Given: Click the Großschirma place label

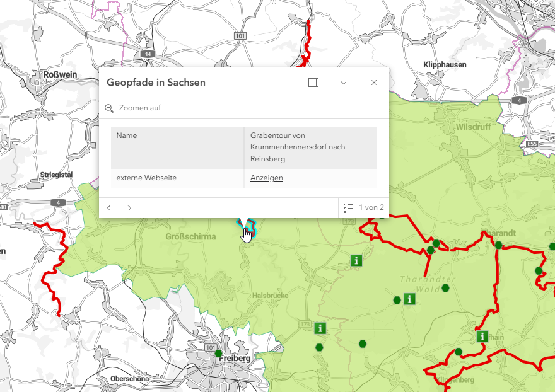Looking at the screenshot, I should click(190, 237).
